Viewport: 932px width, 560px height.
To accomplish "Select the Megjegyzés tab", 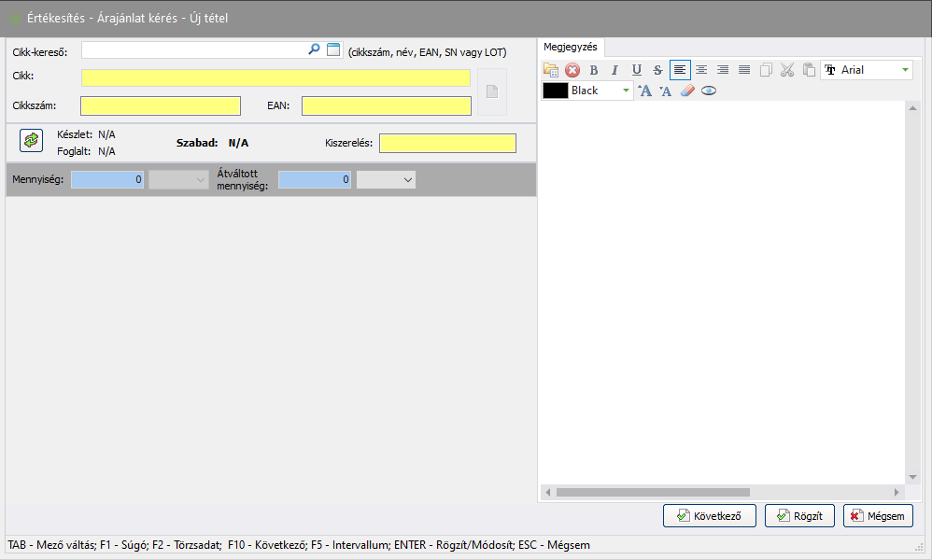I will coord(571,47).
